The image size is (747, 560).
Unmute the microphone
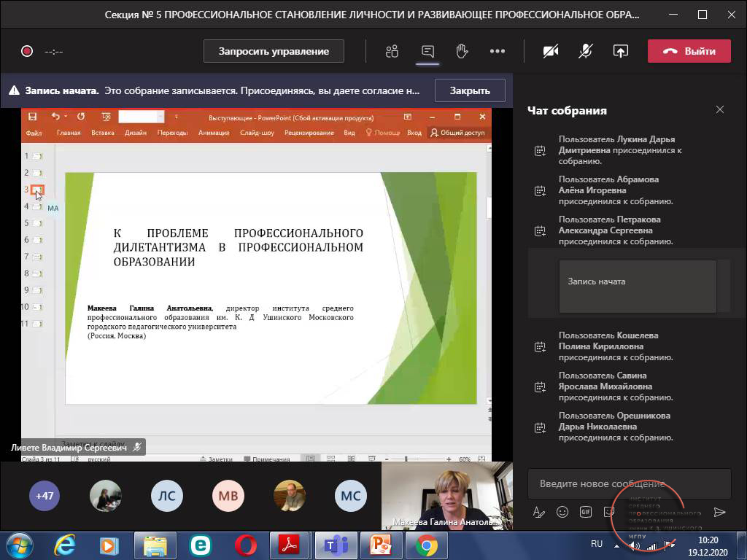click(586, 51)
